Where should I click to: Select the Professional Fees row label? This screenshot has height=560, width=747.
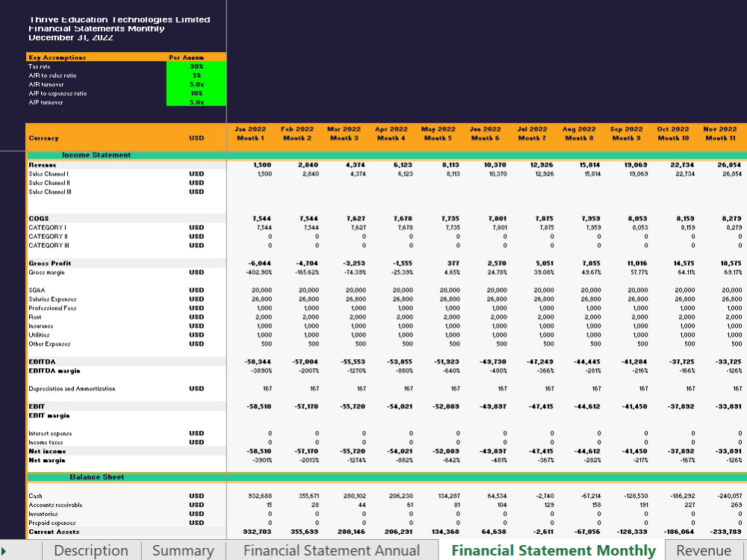coord(52,308)
